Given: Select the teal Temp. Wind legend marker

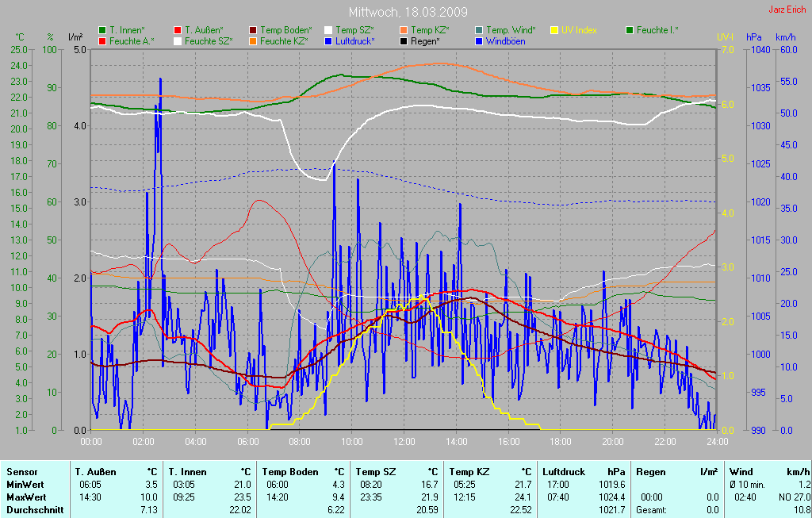Looking at the screenshot, I should click(x=479, y=30).
